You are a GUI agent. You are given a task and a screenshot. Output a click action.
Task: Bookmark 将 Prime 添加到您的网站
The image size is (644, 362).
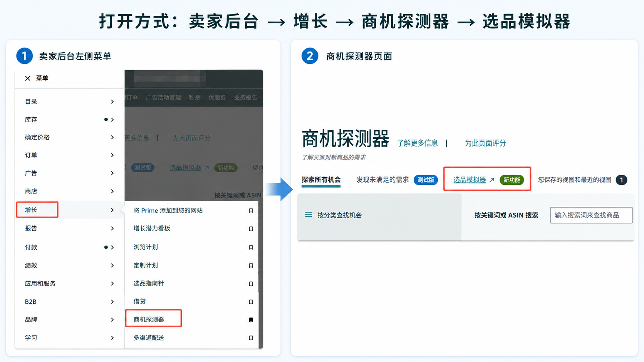pyautogui.click(x=251, y=210)
